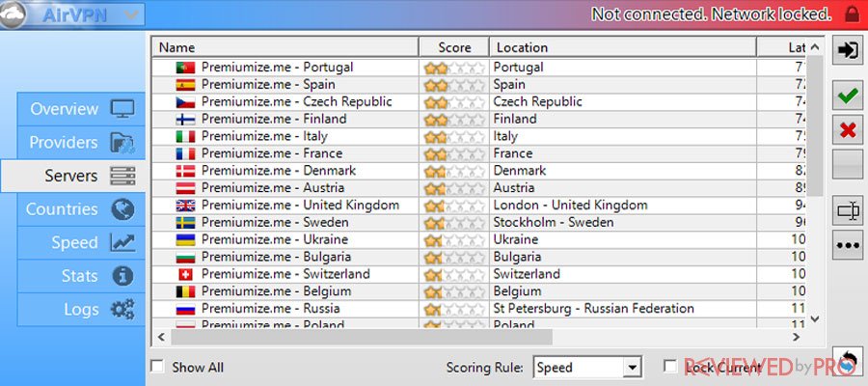Click the connect to server arrow icon
Image resolution: width=868 pixels, height=386 pixels.
click(x=847, y=50)
